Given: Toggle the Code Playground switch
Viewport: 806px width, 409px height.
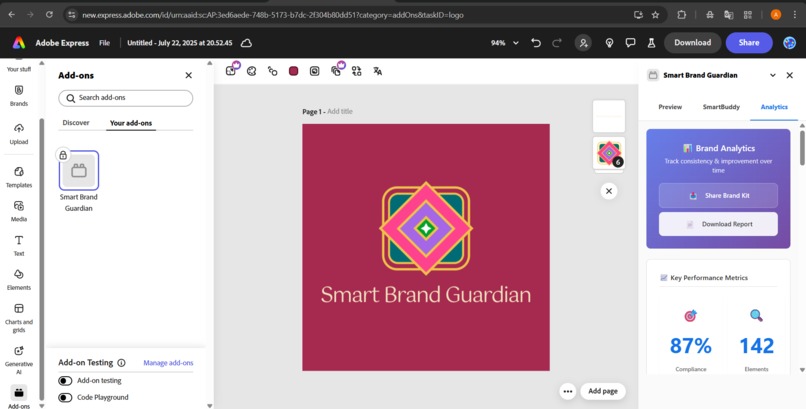Looking at the screenshot, I should pos(65,398).
